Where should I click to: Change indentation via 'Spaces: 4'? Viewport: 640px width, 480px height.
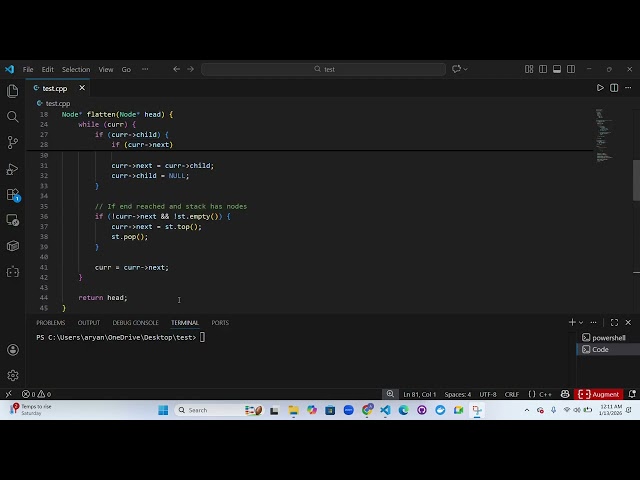(458, 394)
